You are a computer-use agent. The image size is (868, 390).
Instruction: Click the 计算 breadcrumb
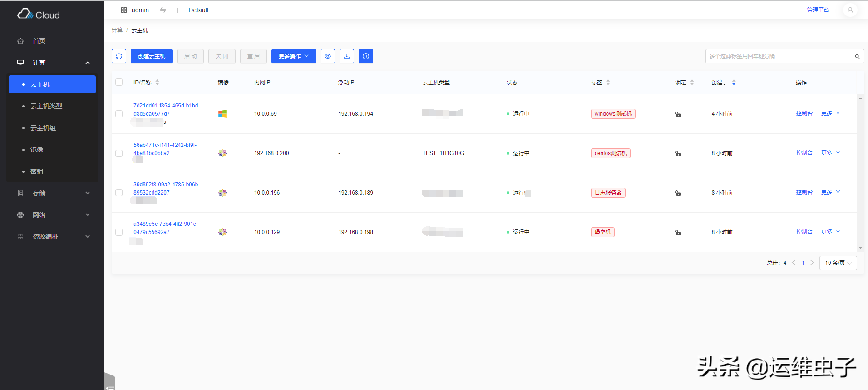[x=117, y=30]
